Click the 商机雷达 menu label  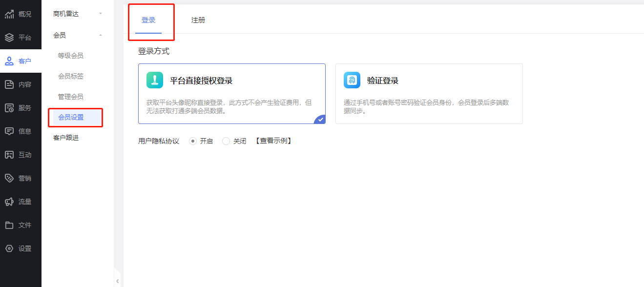[66, 14]
